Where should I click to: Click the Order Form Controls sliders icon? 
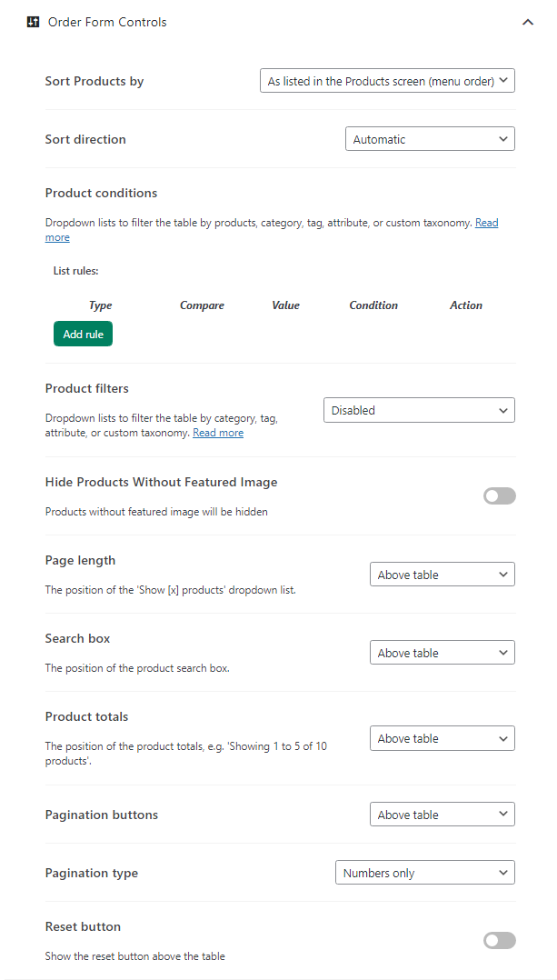pos(34,22)
